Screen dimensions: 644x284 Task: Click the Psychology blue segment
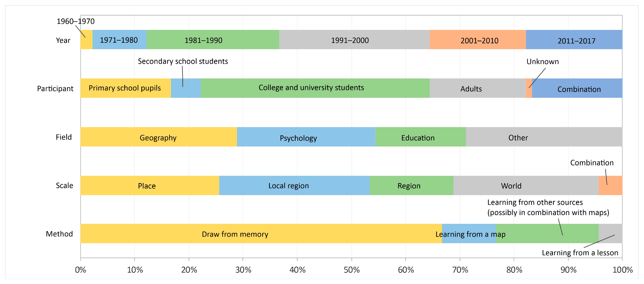click(306, 137)
